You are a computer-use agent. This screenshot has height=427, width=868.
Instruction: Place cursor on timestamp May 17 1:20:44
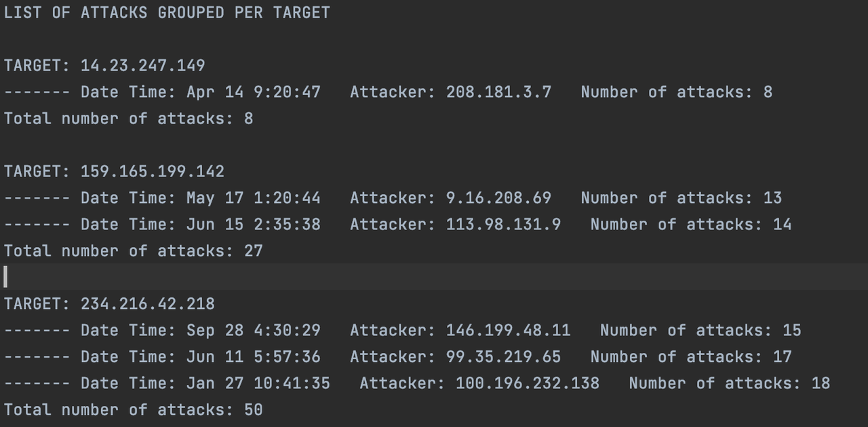click(254, 198)
